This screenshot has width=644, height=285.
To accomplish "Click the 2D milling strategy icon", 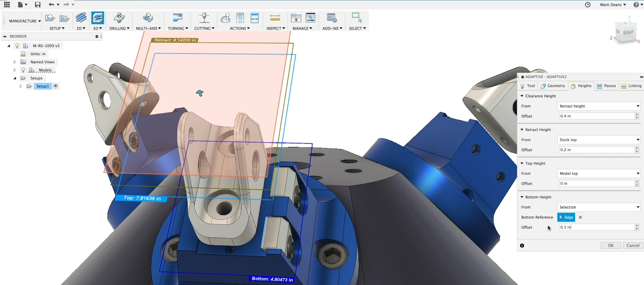I will 81,18.
